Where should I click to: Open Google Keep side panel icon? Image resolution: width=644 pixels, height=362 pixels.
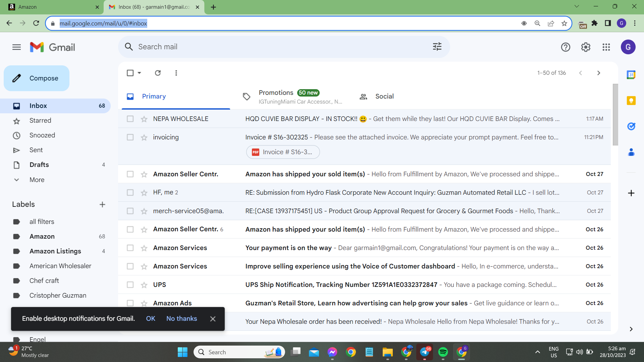tap(631, 101)
